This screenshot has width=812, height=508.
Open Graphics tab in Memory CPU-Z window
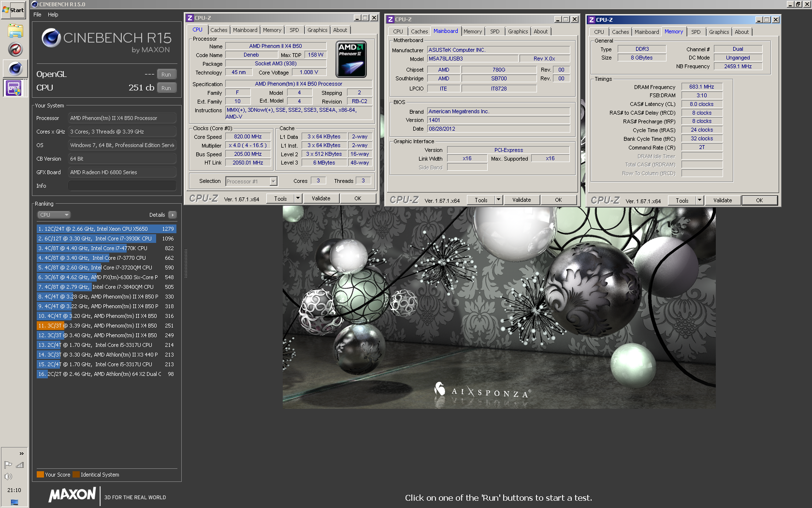click(719, 32)
